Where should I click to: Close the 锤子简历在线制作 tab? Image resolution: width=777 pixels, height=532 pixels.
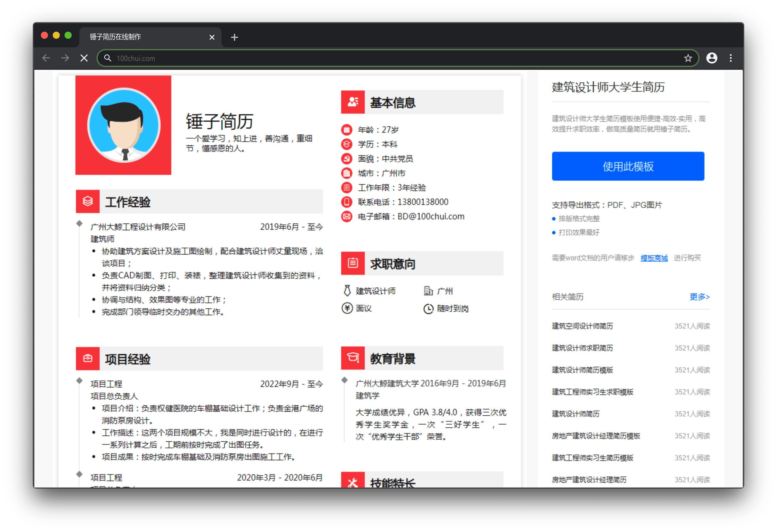coord(212,37)
